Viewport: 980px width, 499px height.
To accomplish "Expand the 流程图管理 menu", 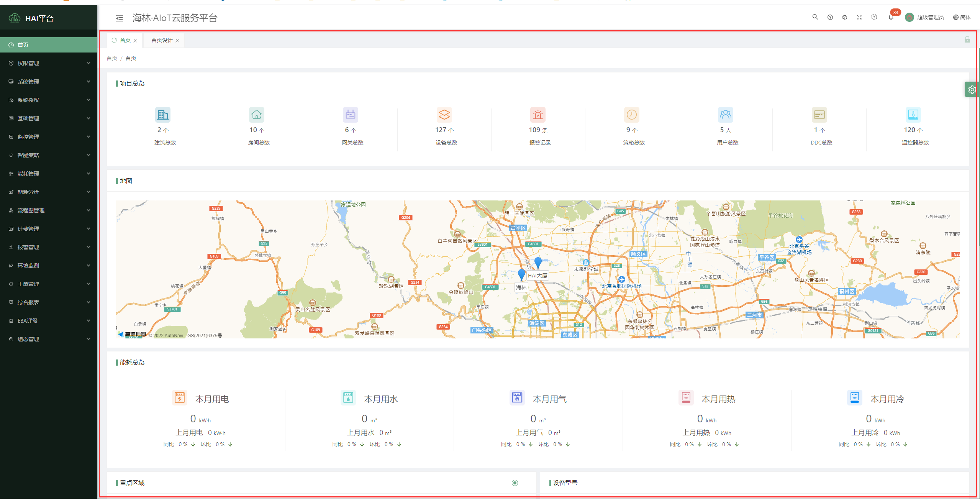I will (x=49, y=210).
